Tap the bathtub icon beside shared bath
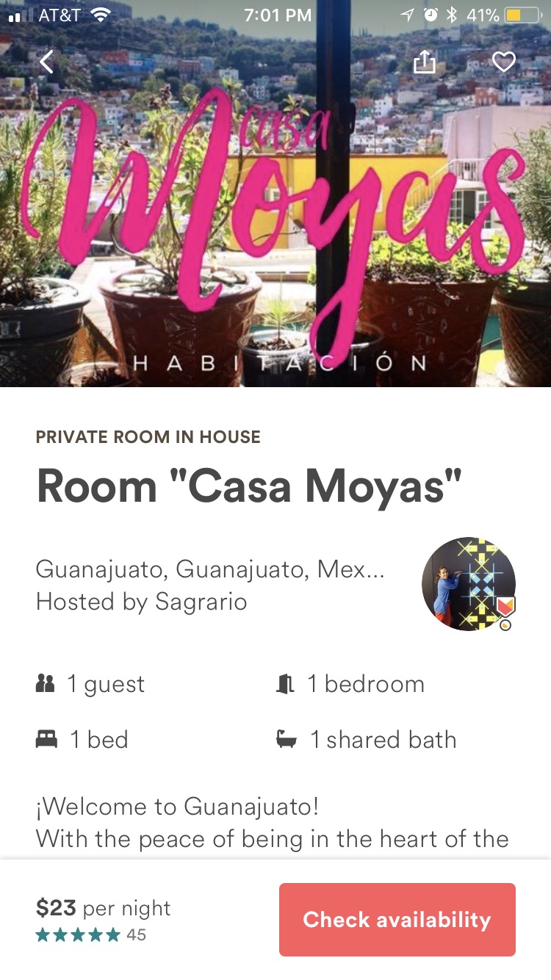The height and width of the screenshot is (980, 551). pyautogui.click(x=286, y=740)
